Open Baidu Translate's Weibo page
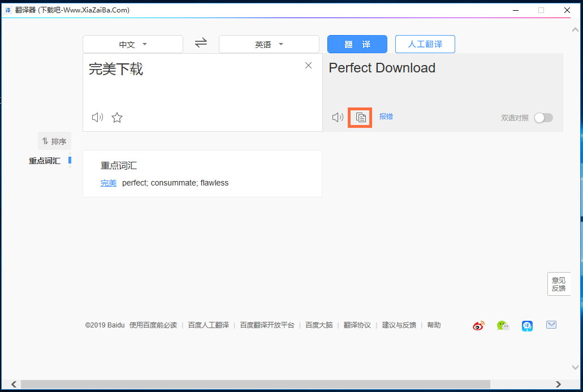 tap(478, 325)
